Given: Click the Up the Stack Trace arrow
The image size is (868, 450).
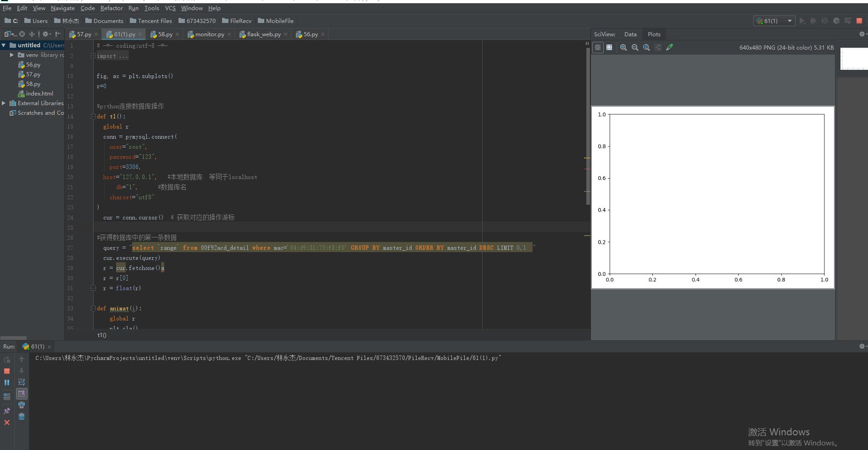Looking at the screenshot, I should pyautogui.click(x=22, y=359).
